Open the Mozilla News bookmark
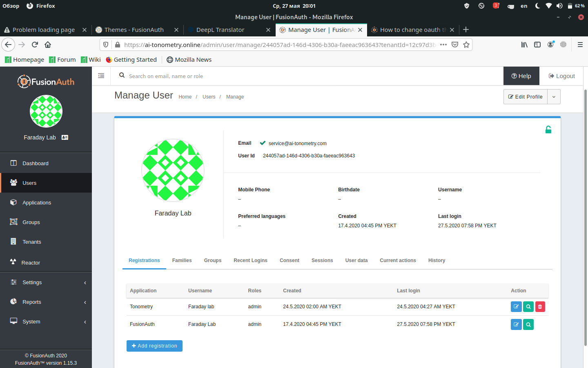 point(189,60)
